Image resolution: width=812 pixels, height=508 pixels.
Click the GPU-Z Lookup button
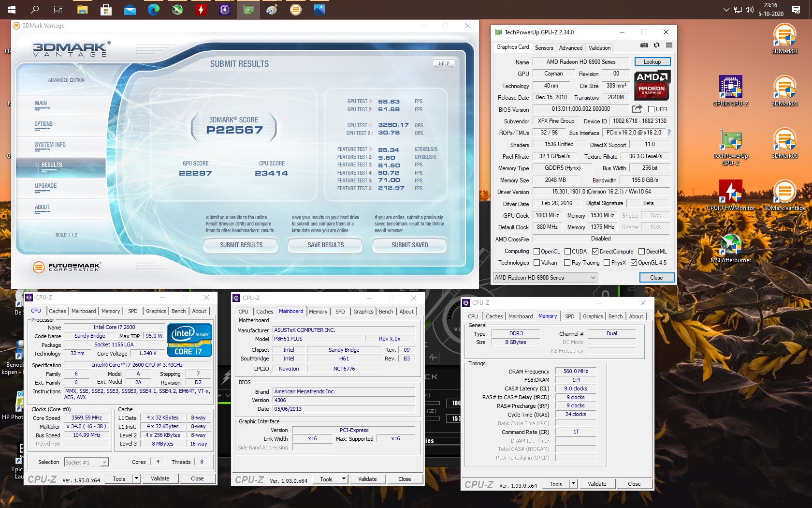pos(652,62)
